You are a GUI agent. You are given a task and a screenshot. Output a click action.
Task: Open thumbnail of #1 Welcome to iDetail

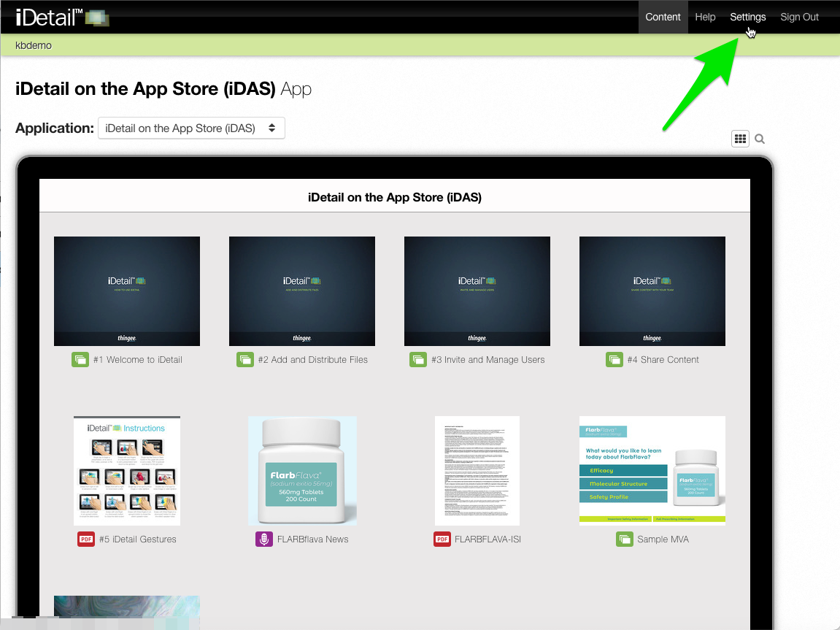pos(127,291)
